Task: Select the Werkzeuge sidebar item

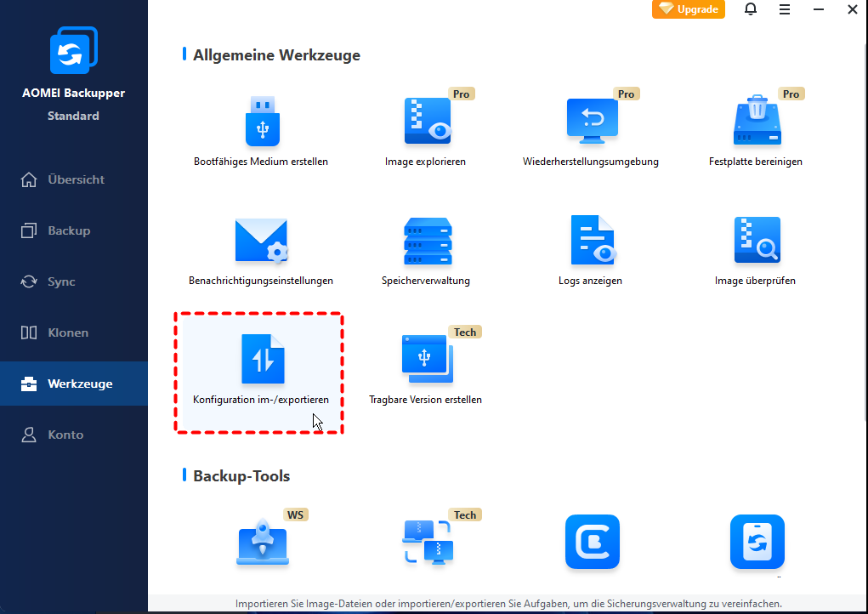Action: [74, 384]
